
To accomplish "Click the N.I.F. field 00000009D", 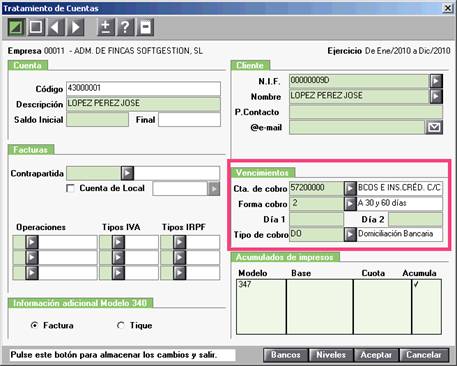I will [x=359, y=81].
